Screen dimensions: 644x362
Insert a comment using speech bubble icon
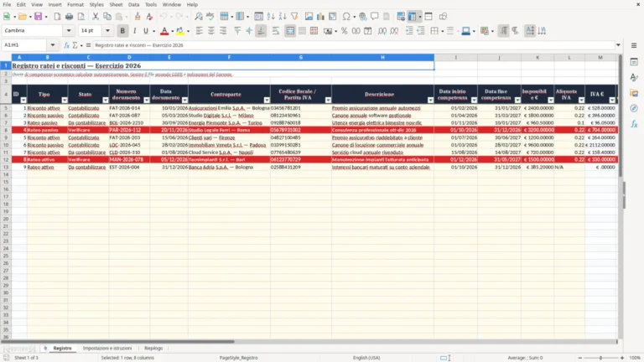[x=375, y=17]
